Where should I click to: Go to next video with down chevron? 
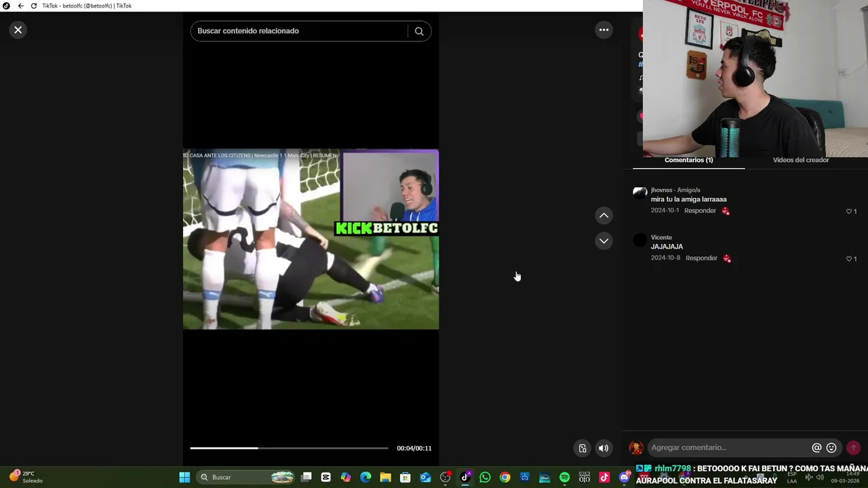click(604, 241)
